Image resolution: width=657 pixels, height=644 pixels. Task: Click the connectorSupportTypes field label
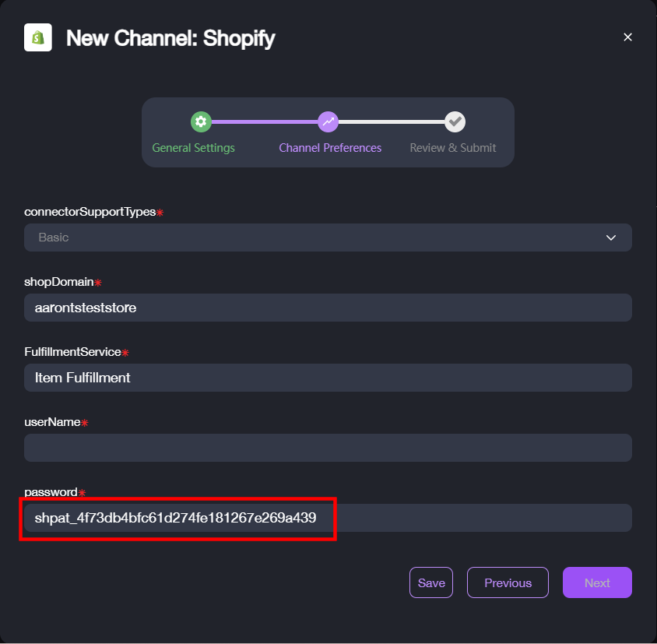tap(90, 212)
